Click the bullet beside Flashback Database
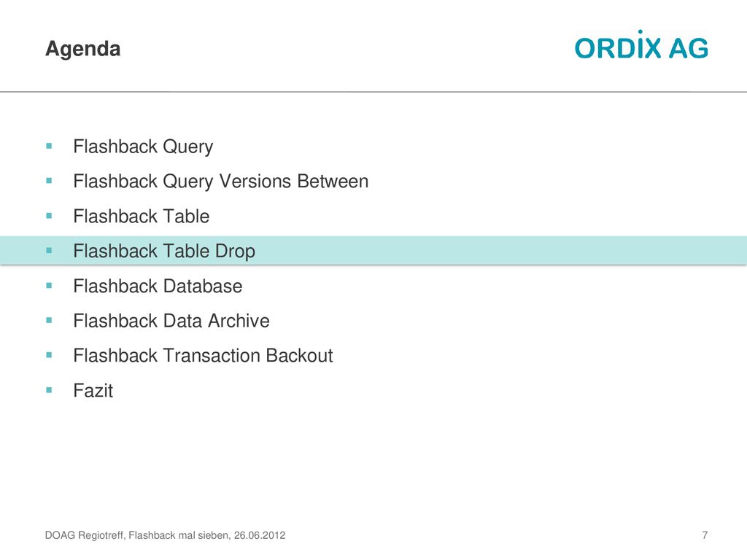The image size is (747, 560). [x=49, y=286]
